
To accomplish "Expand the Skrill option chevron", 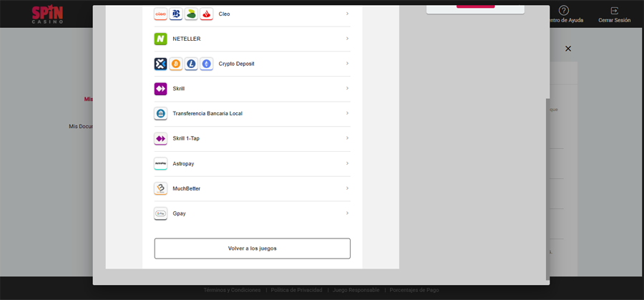I will coord(348,88).
